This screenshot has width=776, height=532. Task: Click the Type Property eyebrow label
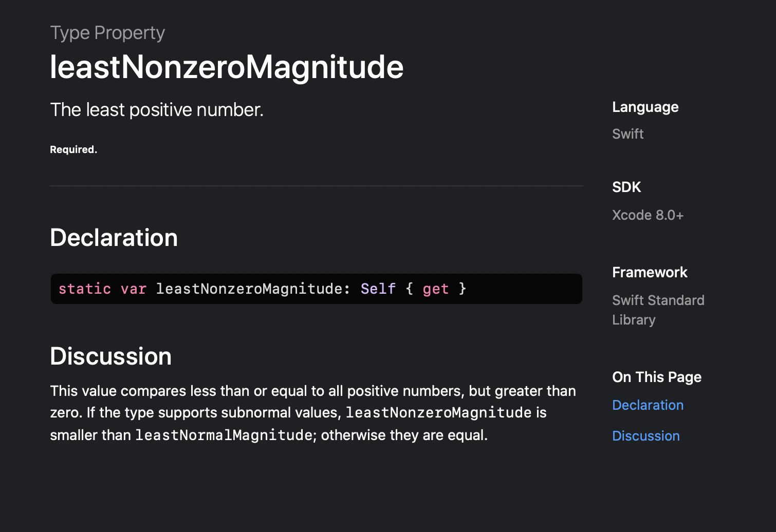tap(107, 33)
